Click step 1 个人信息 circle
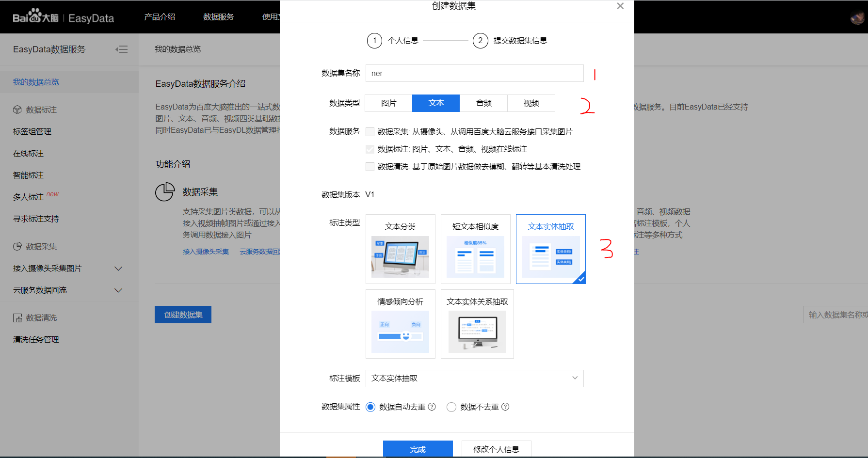The image size is (868, 458). click(x=375, y=41)
